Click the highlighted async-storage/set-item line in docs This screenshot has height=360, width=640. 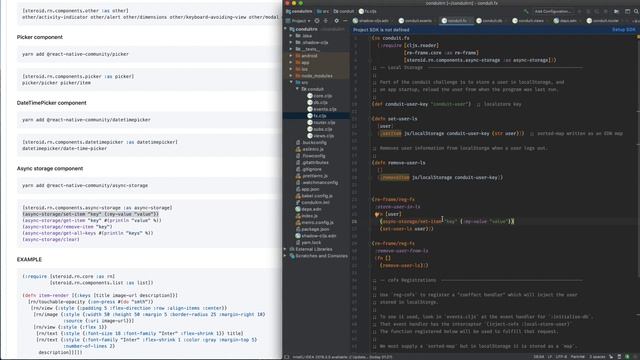[91, 214]
